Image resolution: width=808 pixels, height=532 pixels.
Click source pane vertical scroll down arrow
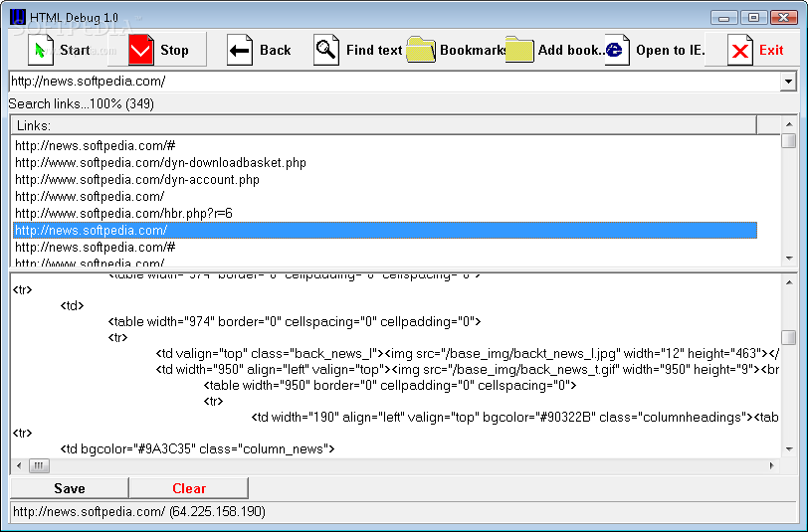click(789, 449)
